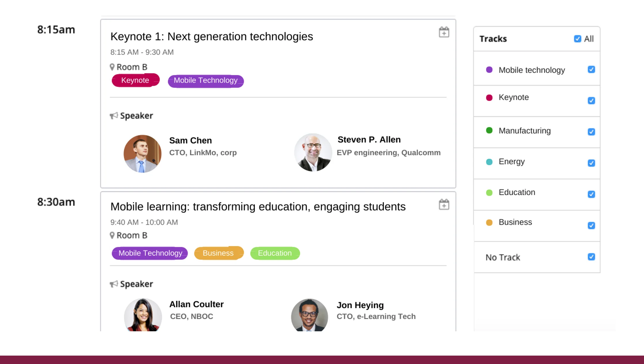Click Steven P. Allen's profile picture
644x364 pixels.
pyautogui.click(x=313, y=152)
